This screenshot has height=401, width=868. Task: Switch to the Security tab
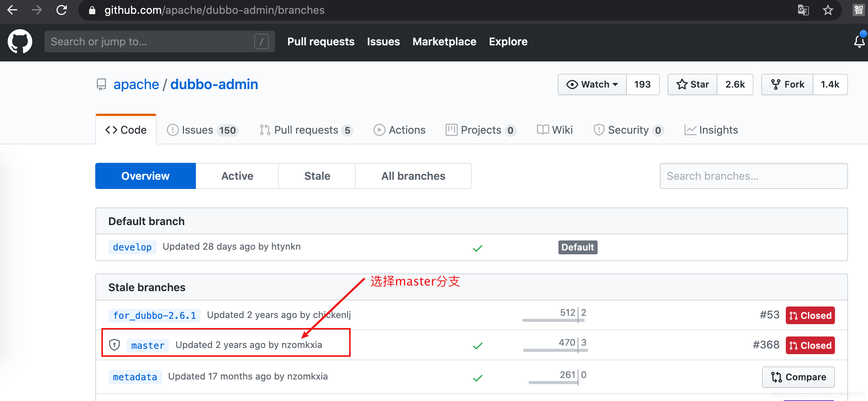(628, 130)
